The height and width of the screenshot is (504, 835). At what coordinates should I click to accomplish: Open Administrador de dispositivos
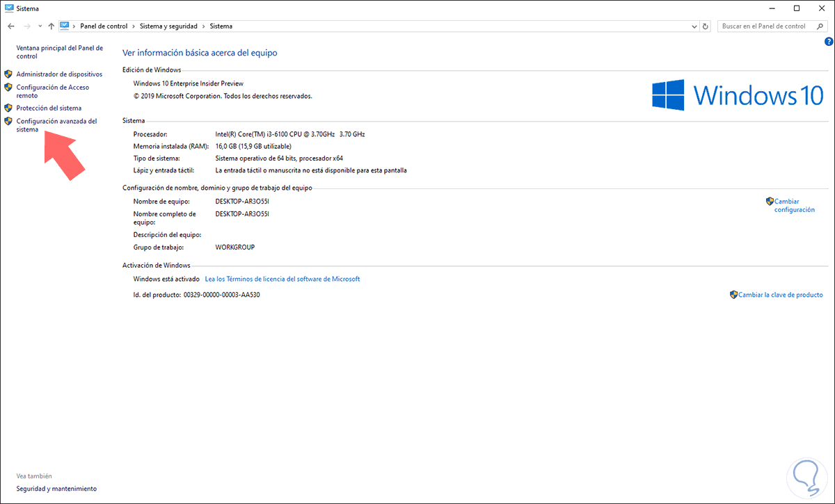click(x=59, y=74)
